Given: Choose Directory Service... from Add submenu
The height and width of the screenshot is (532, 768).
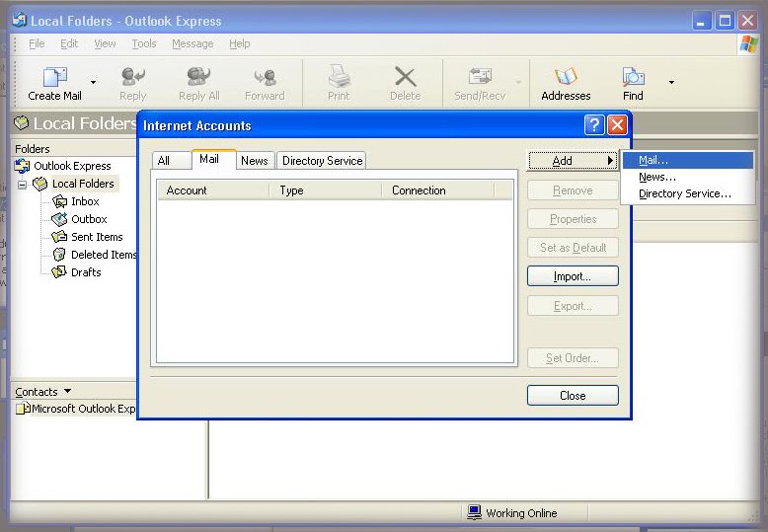Looking at the screenshot, I should click(x=688, y=193).
